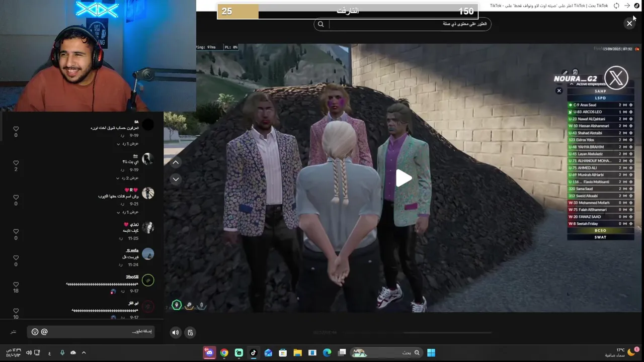Click the X logo on the overlay
The image size is (644, 362).
[616, 78]
